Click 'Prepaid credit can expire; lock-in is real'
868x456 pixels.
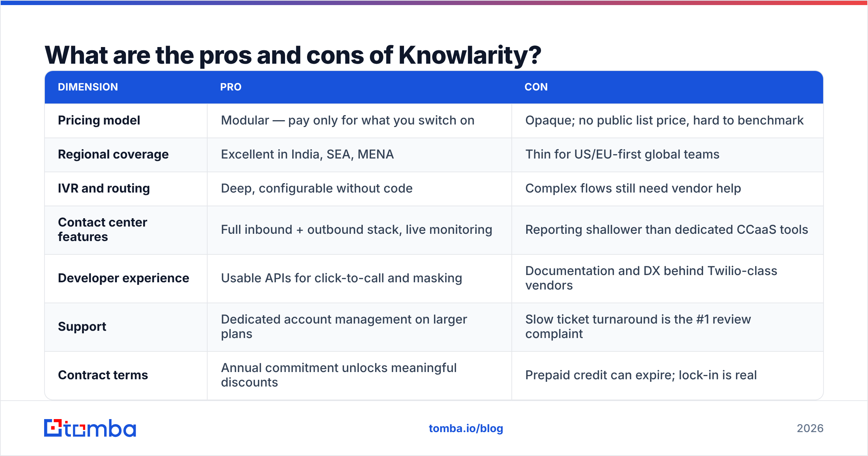point(641,375)
